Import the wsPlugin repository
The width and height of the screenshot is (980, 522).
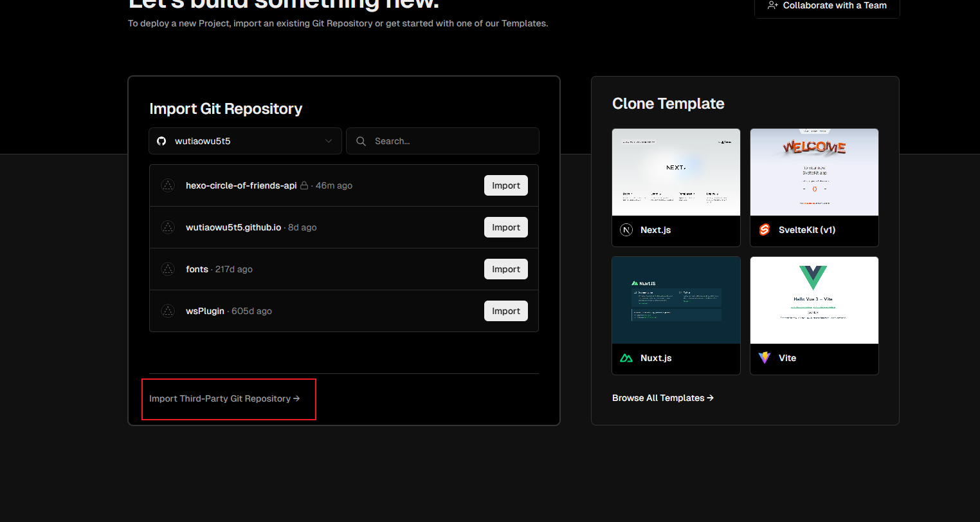pyautogui.click(x=506, y=311)
